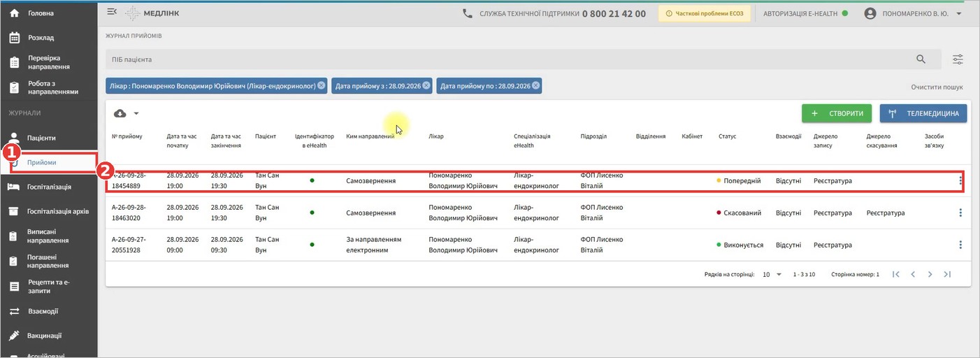Sort by Статус column header

point(727,136)
